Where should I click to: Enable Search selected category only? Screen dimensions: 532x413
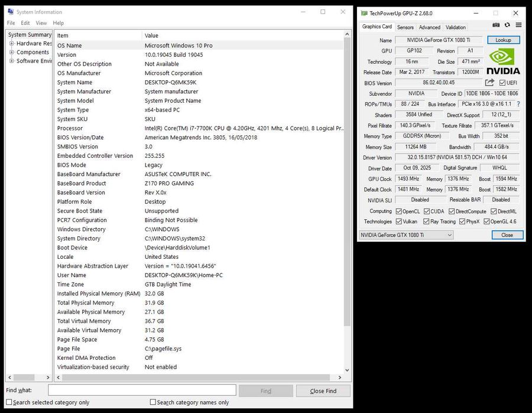(9, 402)
